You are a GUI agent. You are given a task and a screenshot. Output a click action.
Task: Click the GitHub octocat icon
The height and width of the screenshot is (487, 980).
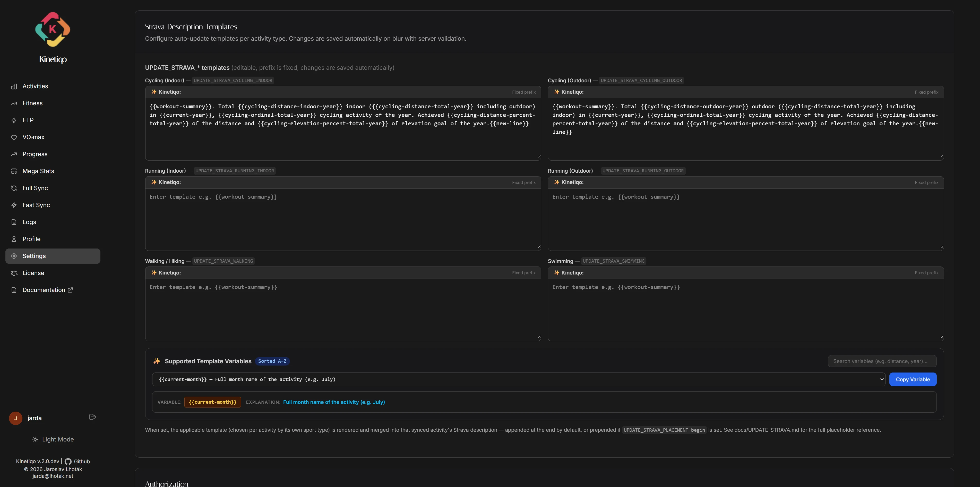68,462
